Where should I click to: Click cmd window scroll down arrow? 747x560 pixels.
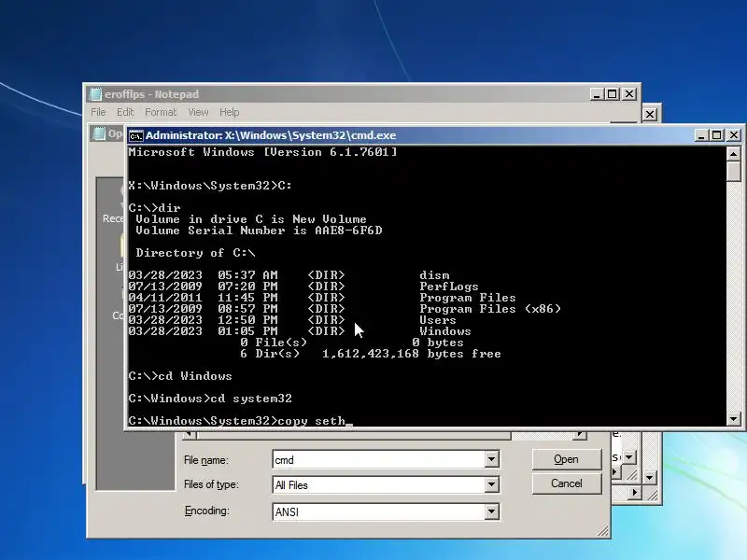pyautogui.click(x=733, y=419)
